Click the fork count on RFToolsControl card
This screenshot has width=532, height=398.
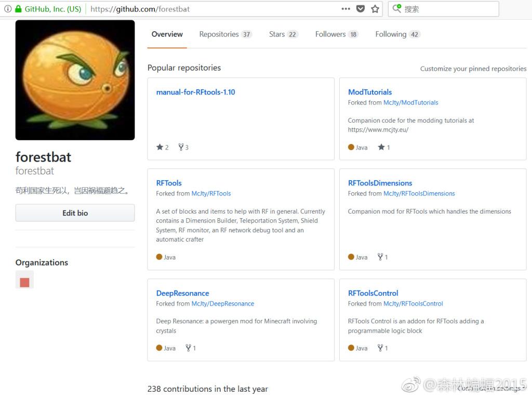tap(383, 348)
